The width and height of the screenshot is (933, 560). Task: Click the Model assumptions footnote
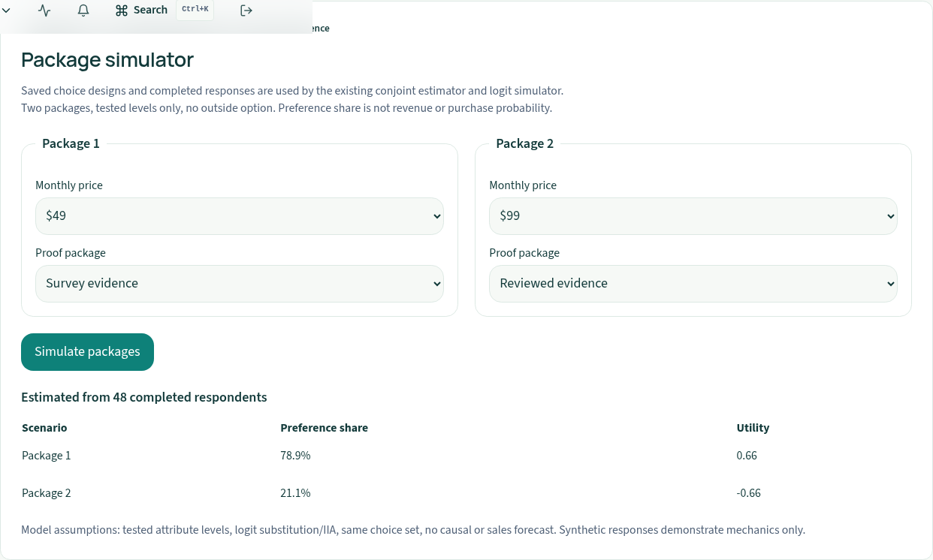pos(413,530)
